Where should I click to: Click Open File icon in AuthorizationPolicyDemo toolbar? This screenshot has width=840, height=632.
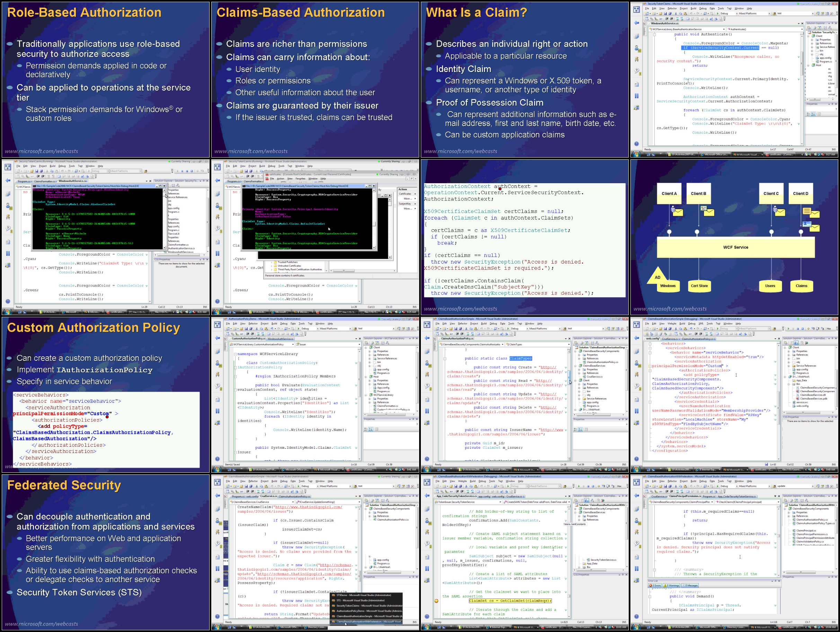point(241,329)
